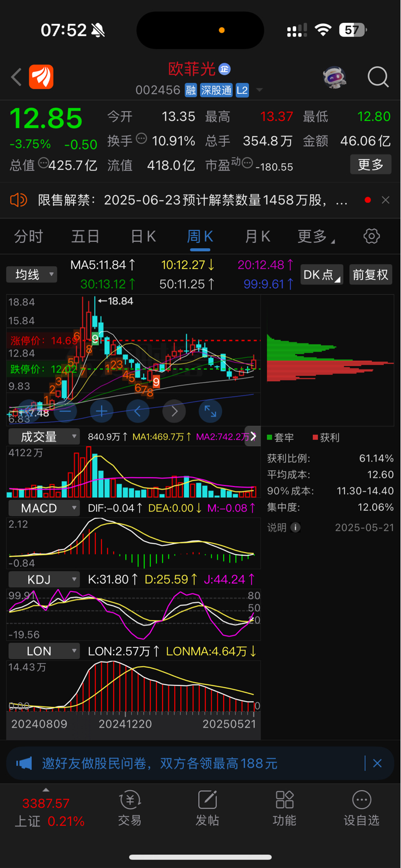Tap the 90%成本 11.30-14.40 value

tap(366, 491)
